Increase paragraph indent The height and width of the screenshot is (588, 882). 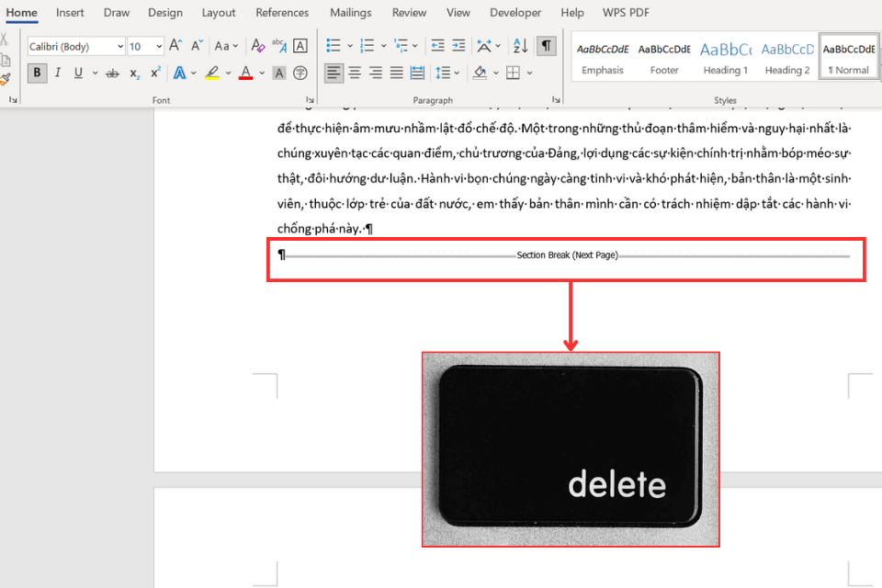[458, 46]
